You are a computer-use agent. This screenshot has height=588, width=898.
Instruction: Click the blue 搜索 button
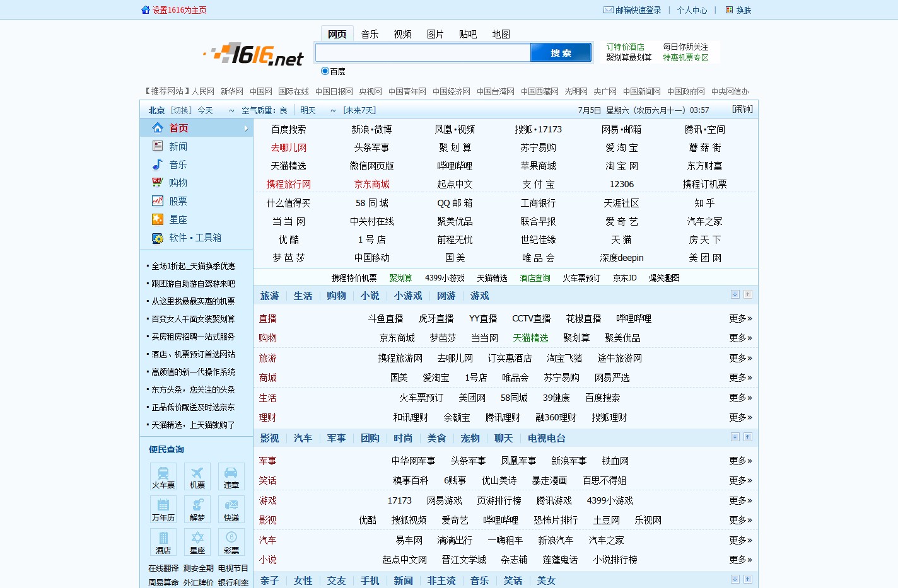click(x=561, y=52)
